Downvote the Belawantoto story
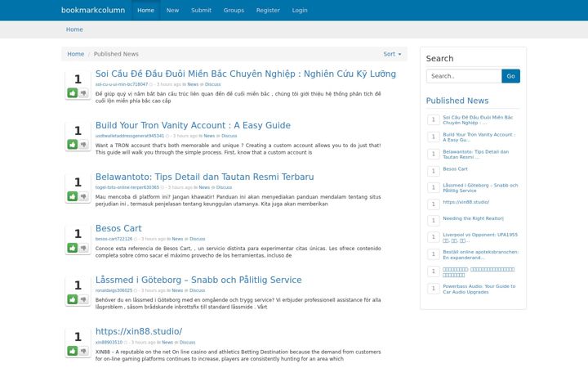The image size is (588, 368). (x=83, y=196)
